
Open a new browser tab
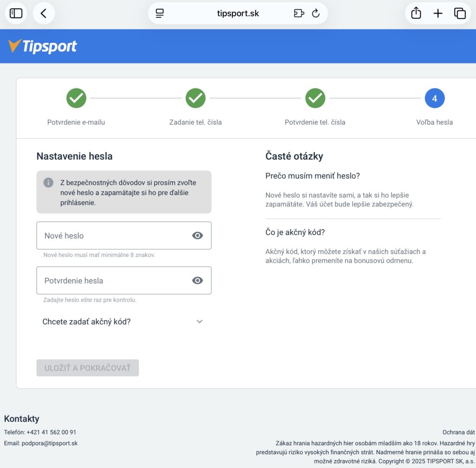point(437,13)
